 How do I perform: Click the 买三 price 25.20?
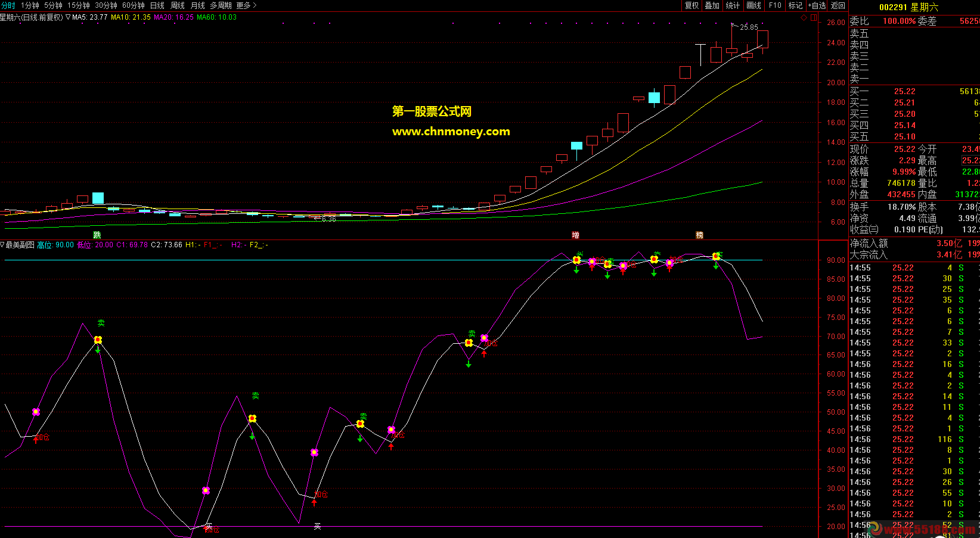[904, 114]
